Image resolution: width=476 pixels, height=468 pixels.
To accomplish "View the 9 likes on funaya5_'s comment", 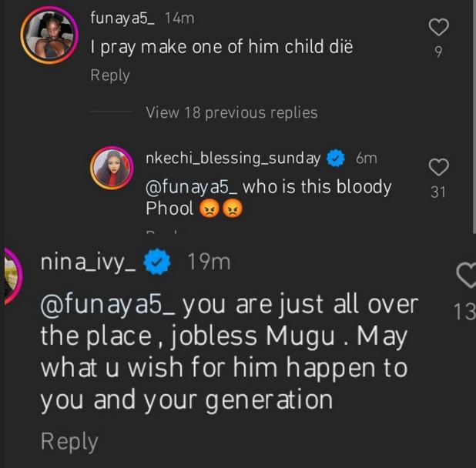I will [x=438, y=54].
